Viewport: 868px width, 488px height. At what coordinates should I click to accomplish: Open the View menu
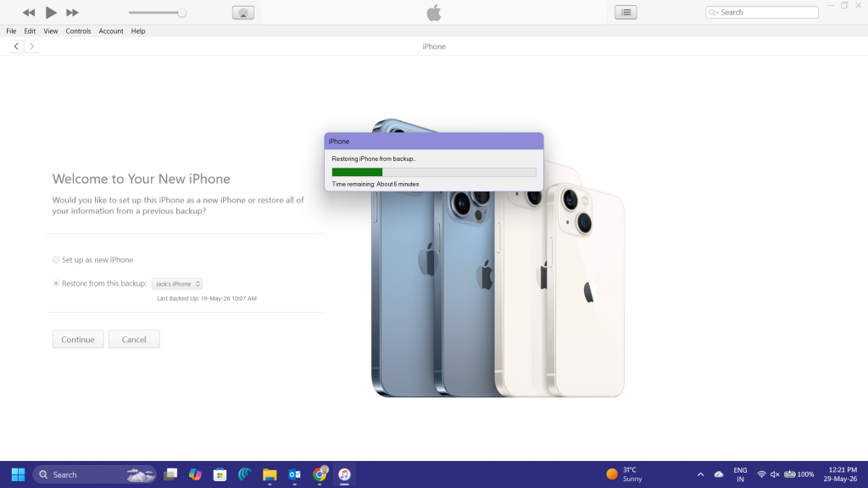50,31
